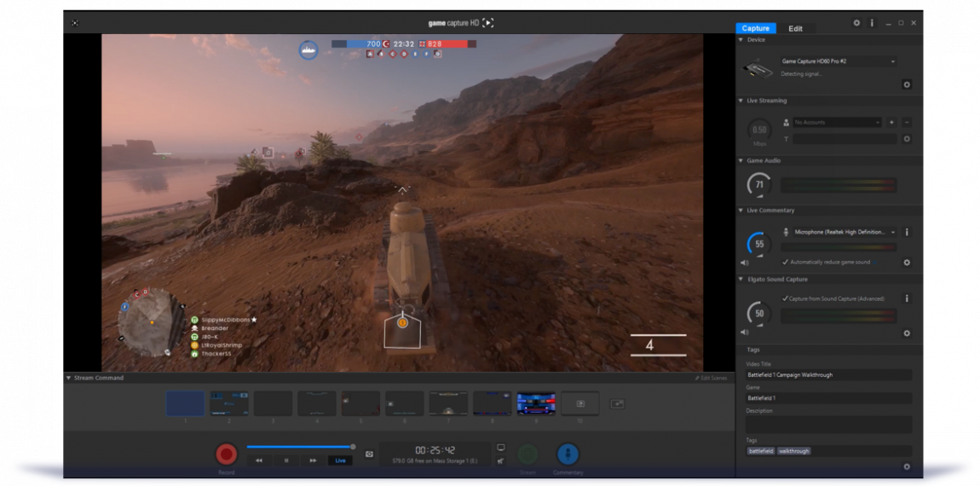Image resolution: width=980 pixels, height=486 pixels.
Task: Open app preferences gear in title bar
Action: pyautogui.click(x=856, y=22)
